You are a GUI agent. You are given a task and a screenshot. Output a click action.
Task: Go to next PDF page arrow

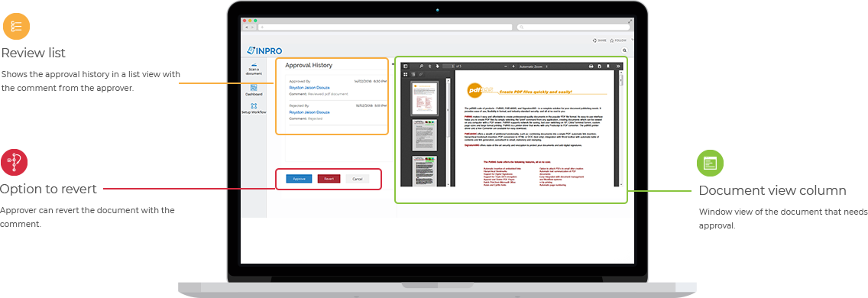437,66
